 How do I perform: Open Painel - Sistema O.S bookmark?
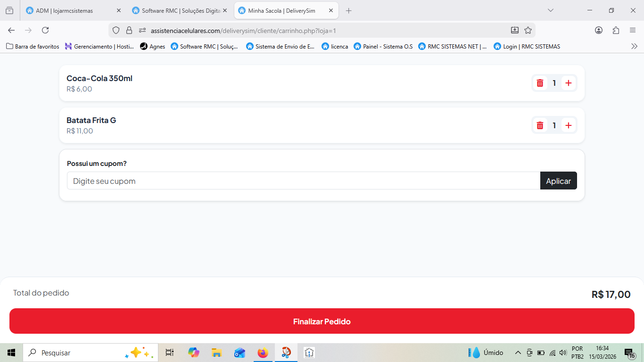pyautogui.click(x=383, y=46)
